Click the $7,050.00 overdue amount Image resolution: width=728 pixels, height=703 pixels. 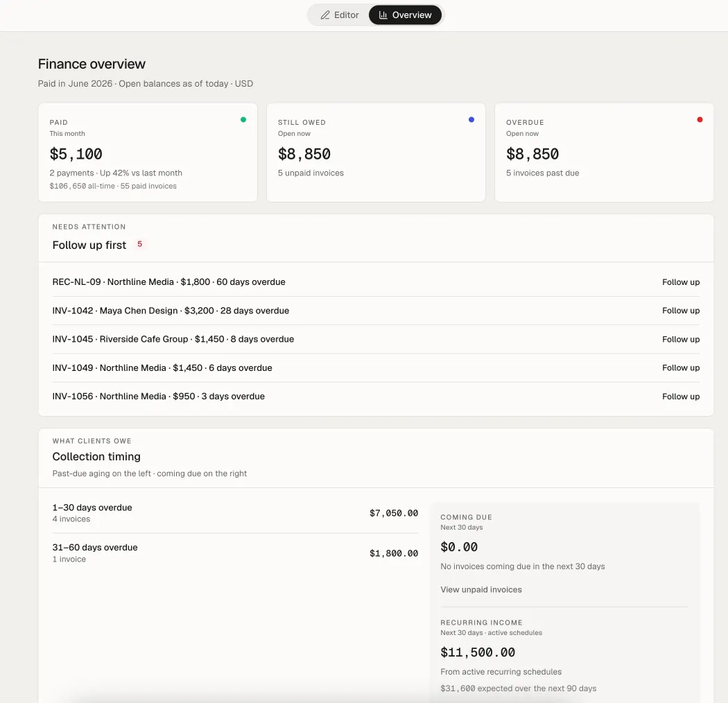point(394,513)
